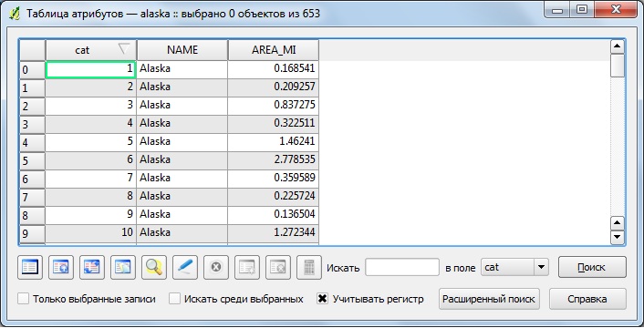Select row header 3
Screen dimensions: 644x328
coord(32,124)
